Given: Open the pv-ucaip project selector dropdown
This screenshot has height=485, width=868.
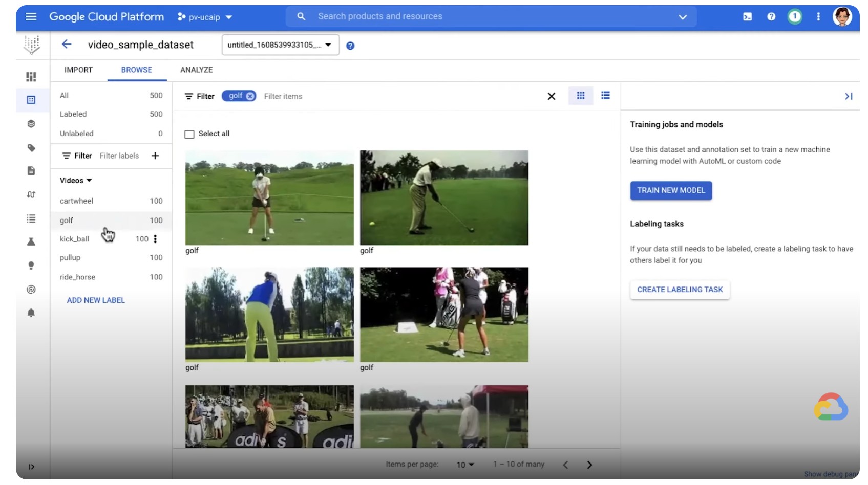Looking at the screenshot, I should (x=205, y=17).
